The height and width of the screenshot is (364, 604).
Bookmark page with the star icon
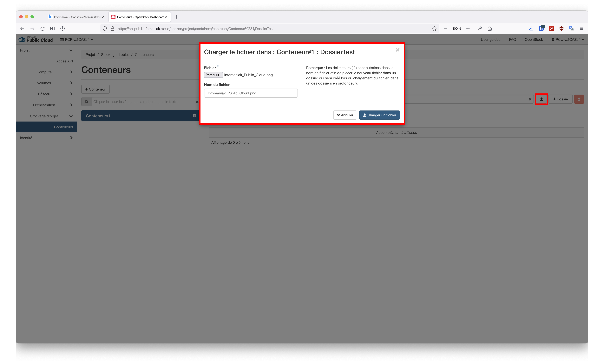click(x=434, y=29)
